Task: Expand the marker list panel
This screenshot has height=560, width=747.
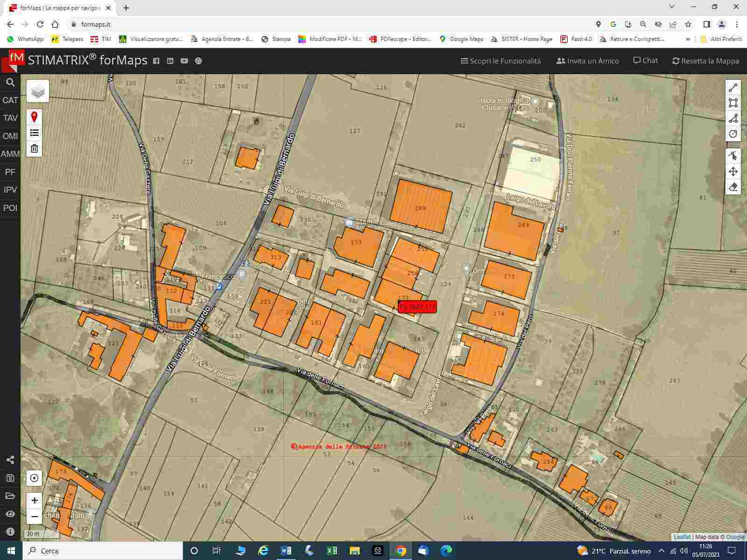Action: [x=34, y=133]
